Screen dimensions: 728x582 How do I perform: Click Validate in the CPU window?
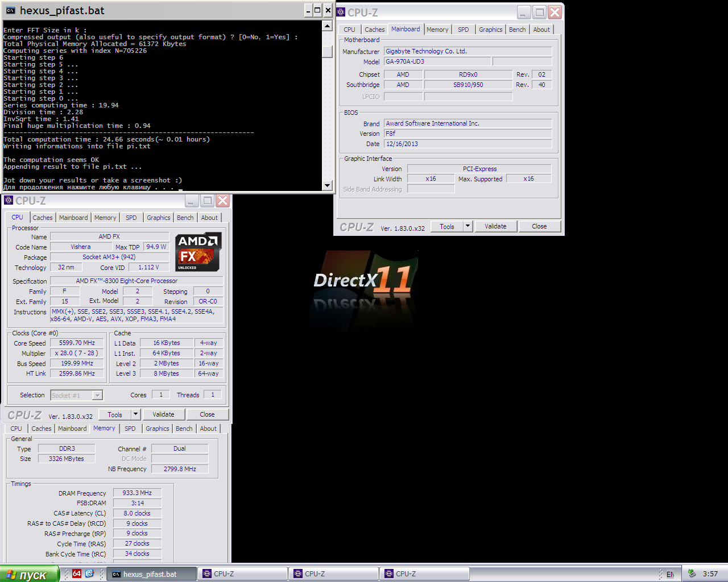point(163,414)
